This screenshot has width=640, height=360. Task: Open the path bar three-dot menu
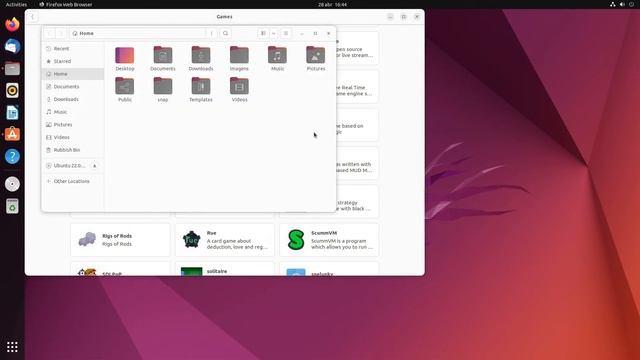coord(211,33)
